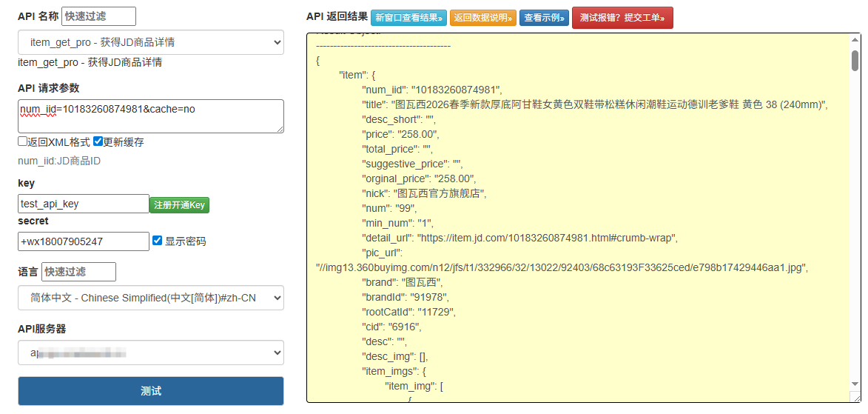Click the results scrollbar down arrow

click(855, 384)
